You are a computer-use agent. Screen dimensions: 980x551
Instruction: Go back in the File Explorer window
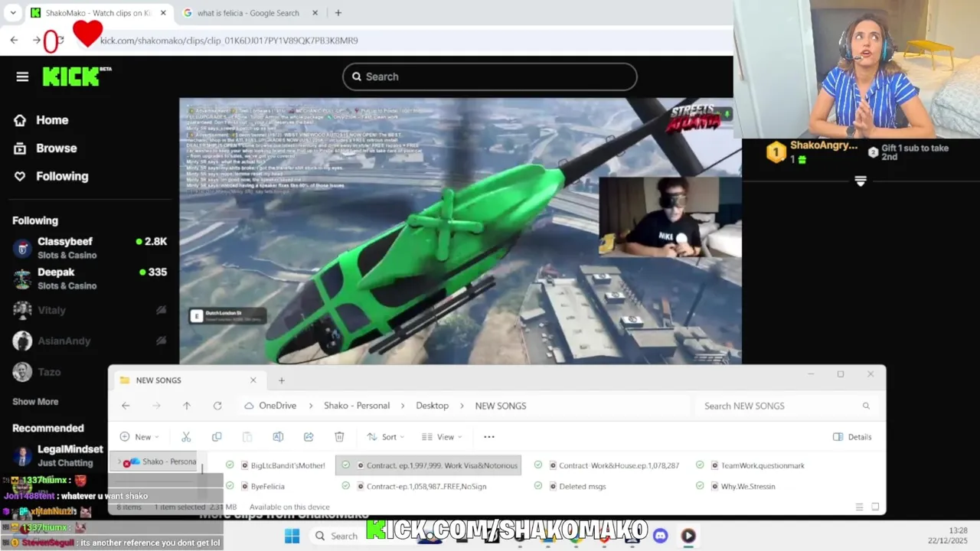click(126, 406)
